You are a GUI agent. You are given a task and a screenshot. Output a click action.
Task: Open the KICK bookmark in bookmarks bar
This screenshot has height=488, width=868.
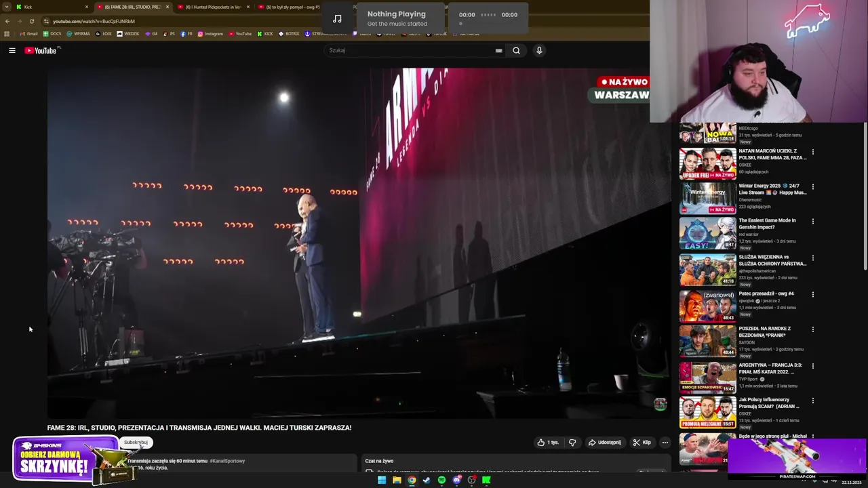pos(265,34)
